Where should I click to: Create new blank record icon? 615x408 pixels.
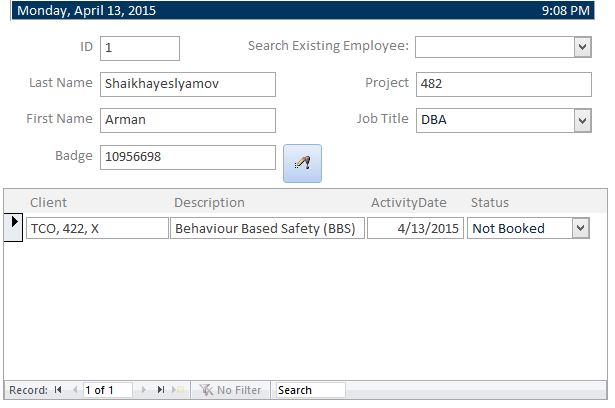point(177,390)
